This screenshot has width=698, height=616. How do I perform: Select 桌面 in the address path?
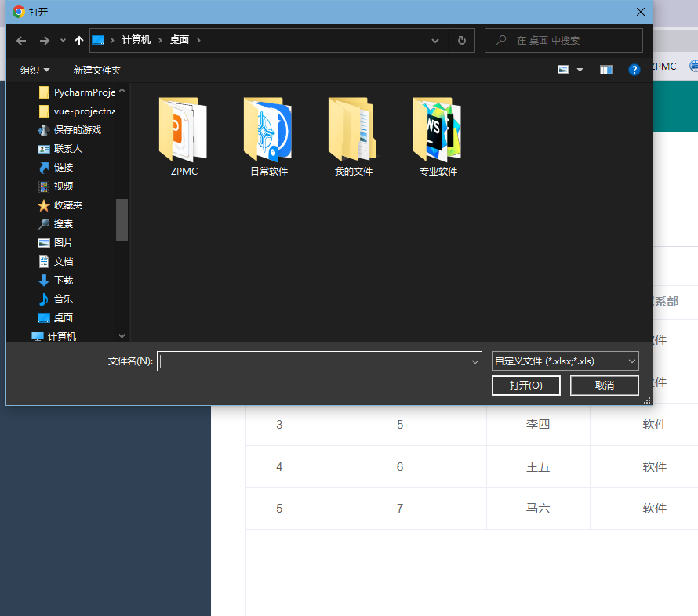pyautogui.click(x=180, y=40)
